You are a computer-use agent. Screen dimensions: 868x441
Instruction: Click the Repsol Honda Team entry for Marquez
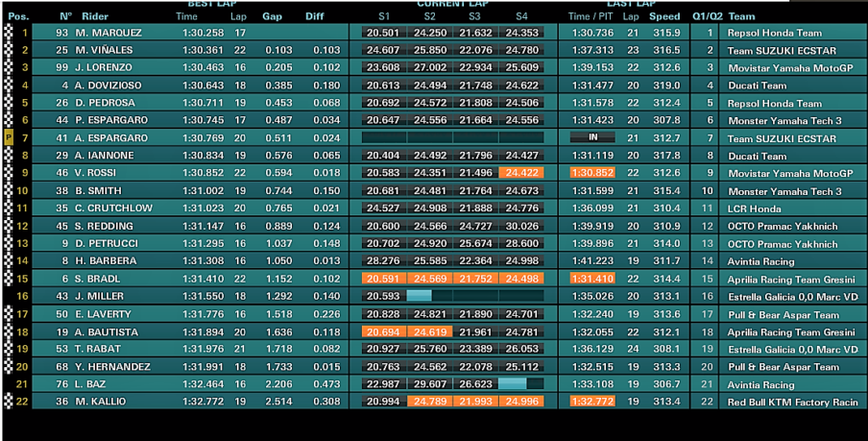point(775,33)
